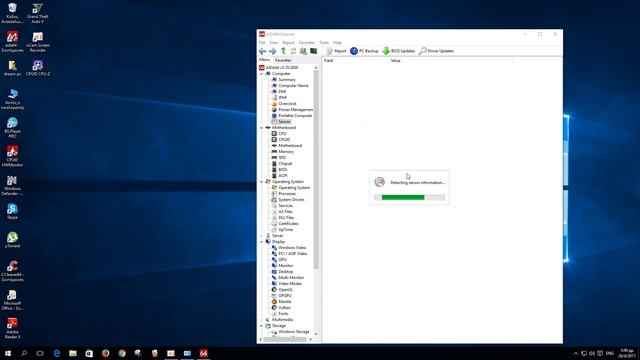Open Microsoft Edge from taskbar
The width and height of the screenshot is (640, 360).
[57, 353]
